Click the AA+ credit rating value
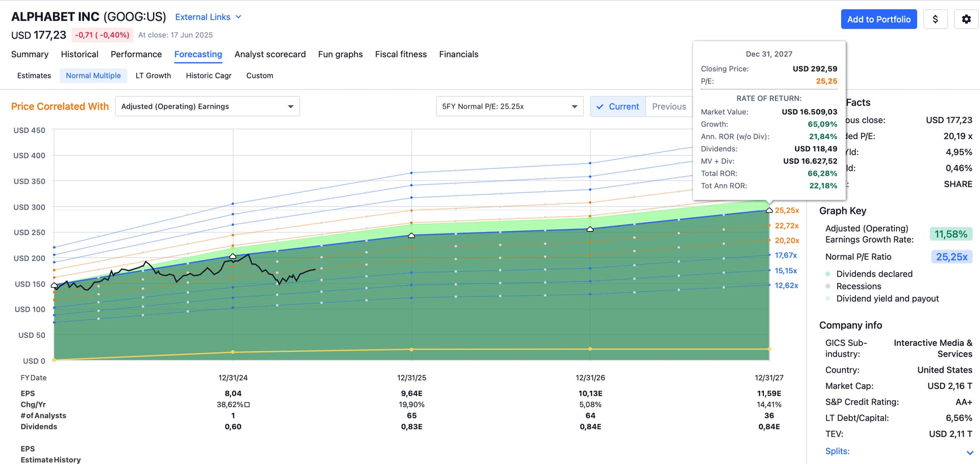 pos(964,402)
